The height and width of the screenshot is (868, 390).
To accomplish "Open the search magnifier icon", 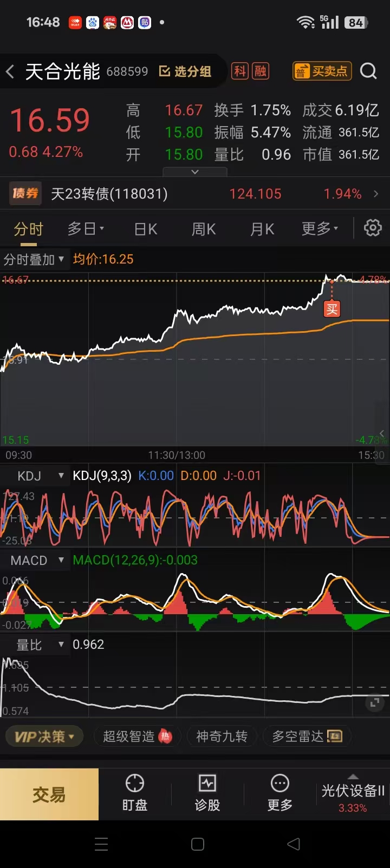I will (x=368, y=71).
